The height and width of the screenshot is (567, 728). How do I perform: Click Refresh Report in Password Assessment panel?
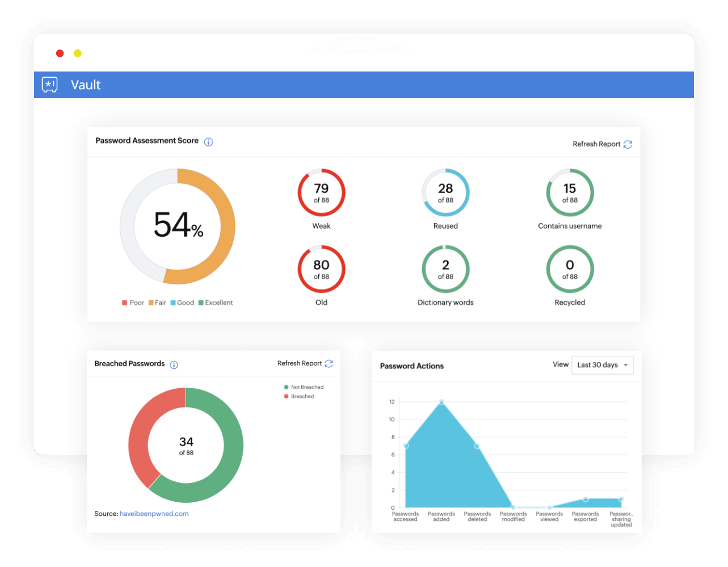tap(596, 144)
